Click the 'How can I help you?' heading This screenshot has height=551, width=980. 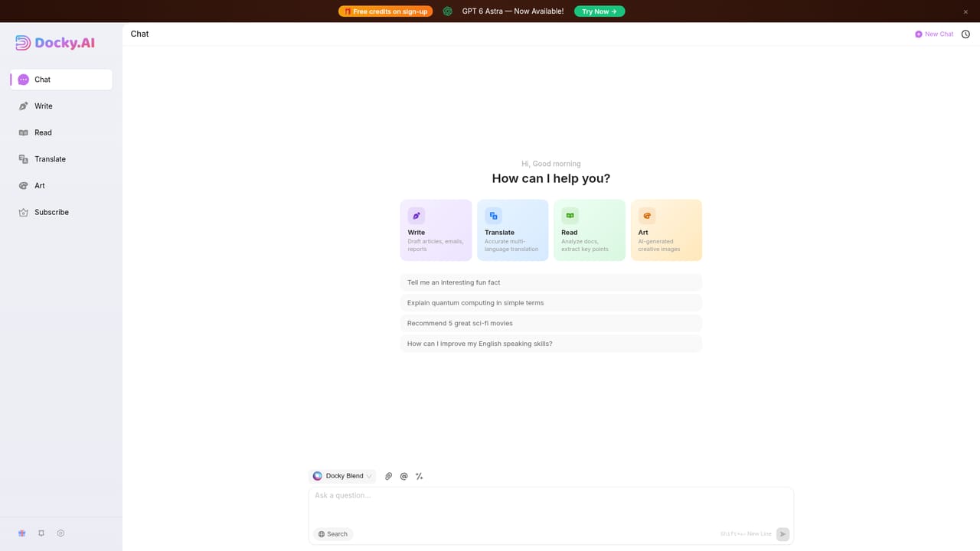tap(551, 178)
